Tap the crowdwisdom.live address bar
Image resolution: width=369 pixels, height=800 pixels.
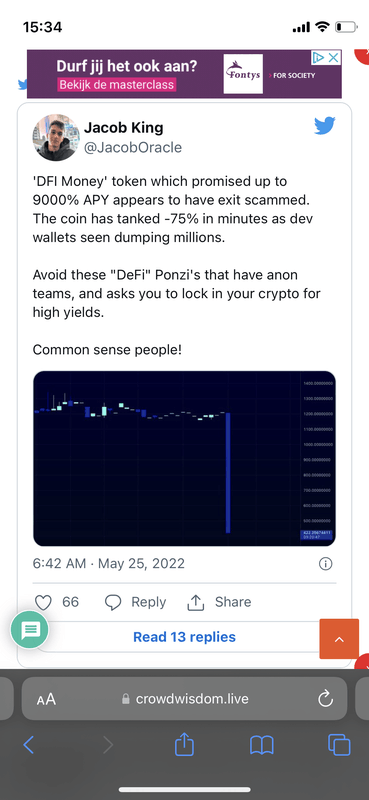click(x=185, y=698)
